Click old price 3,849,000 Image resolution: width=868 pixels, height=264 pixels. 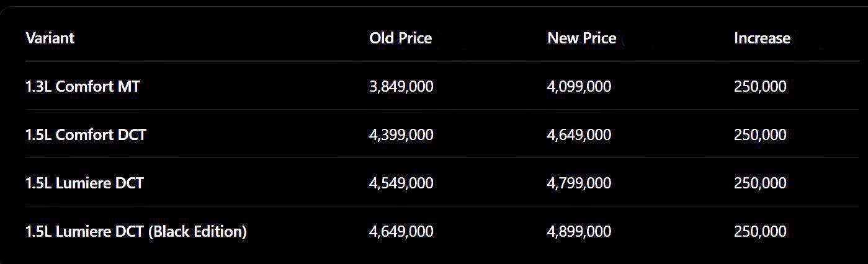coord(401,87)
